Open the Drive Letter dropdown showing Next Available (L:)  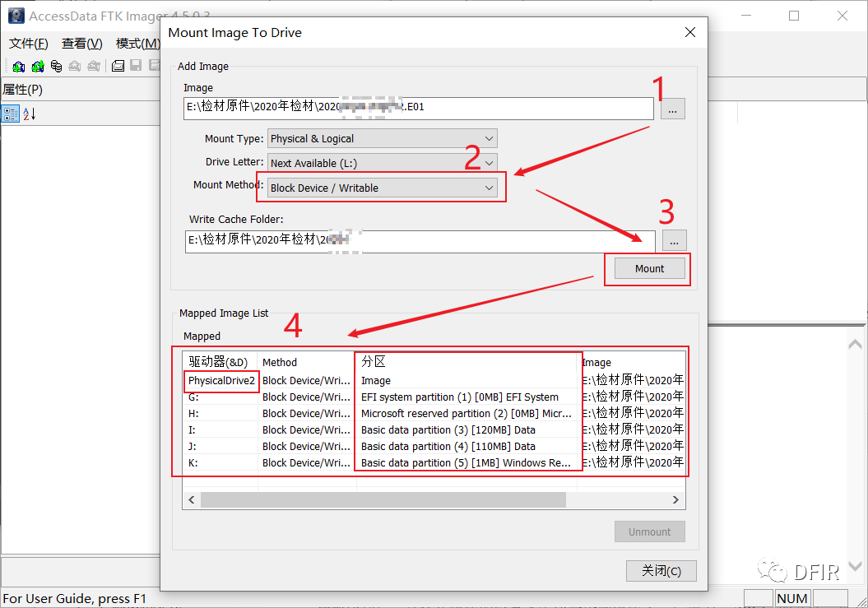(x=383, y=163)
